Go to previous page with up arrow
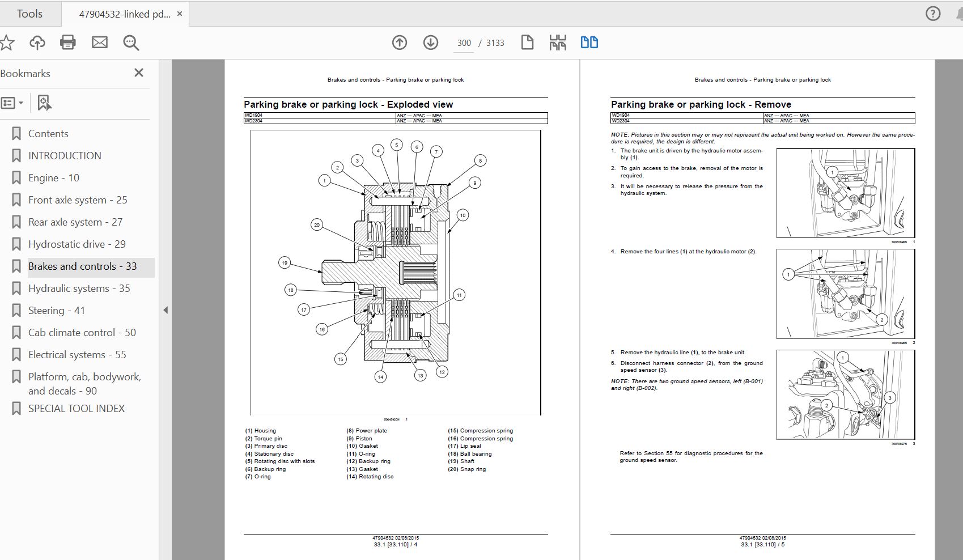This screenshot has height=560, width=963. point(400,43)
